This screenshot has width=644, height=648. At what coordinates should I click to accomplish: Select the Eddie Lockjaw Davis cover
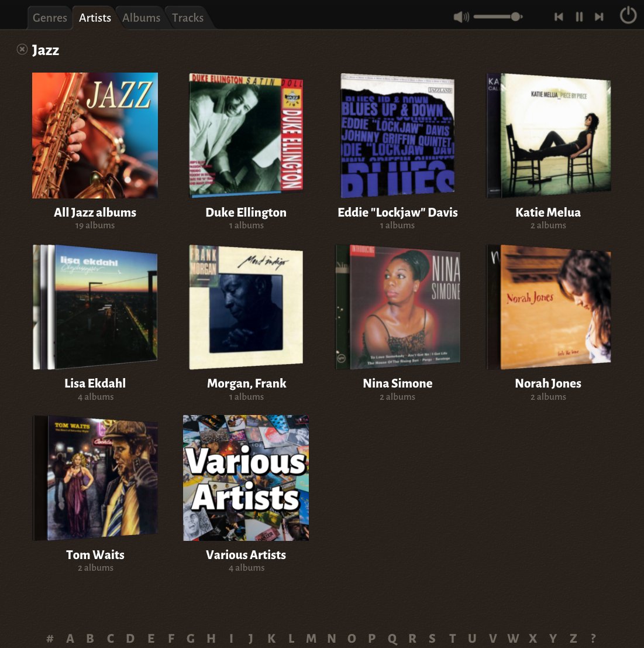pos(397,136)
